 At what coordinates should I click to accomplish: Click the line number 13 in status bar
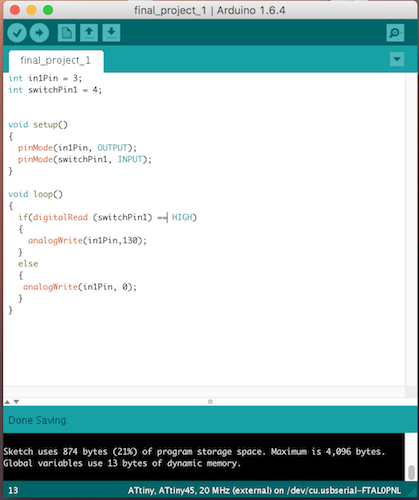point(13,491)
